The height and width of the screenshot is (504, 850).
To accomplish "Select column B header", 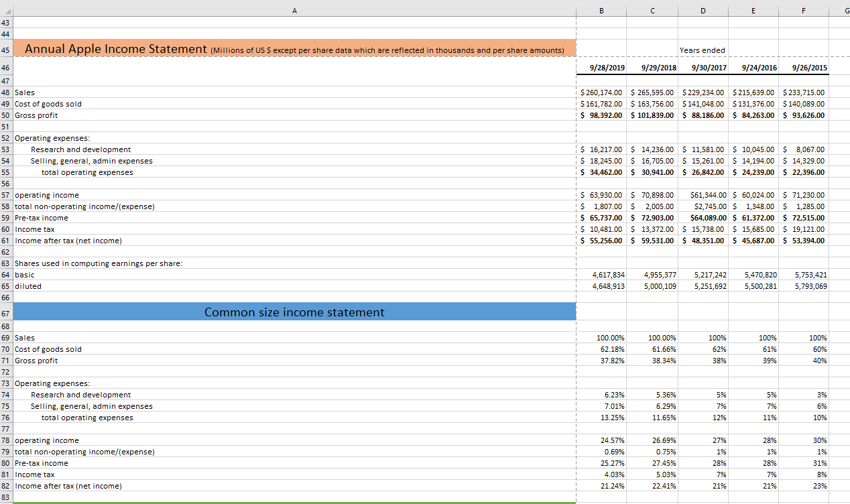I will click(x=601, y=10).
